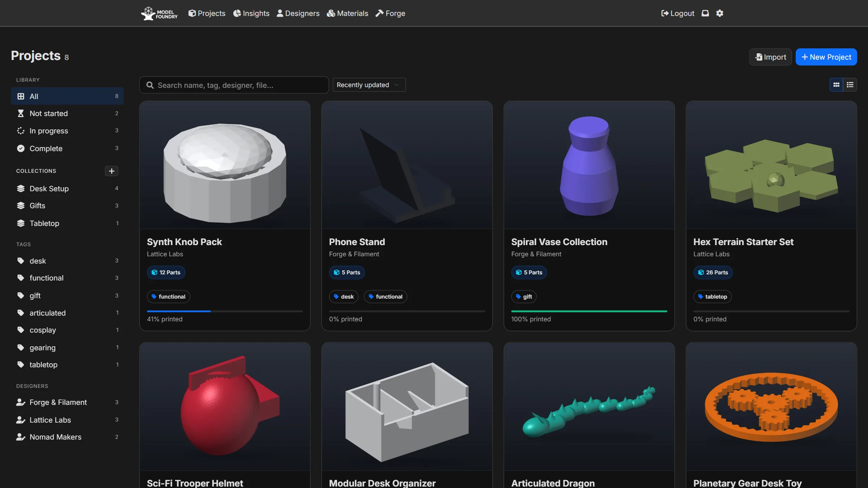Click designer icon beside Lattice Labs
The height and width of the screenshot is (488, 868).
(x=21, y=420)
